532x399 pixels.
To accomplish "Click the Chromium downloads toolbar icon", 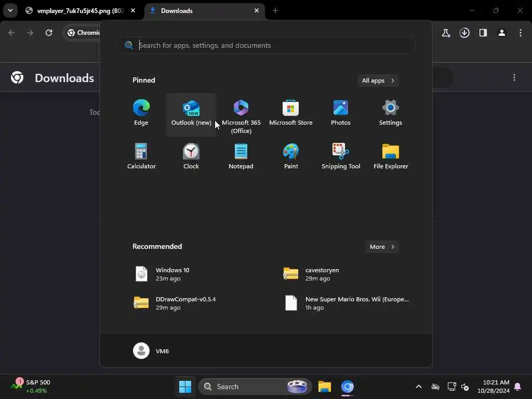I will coord(464,33).
